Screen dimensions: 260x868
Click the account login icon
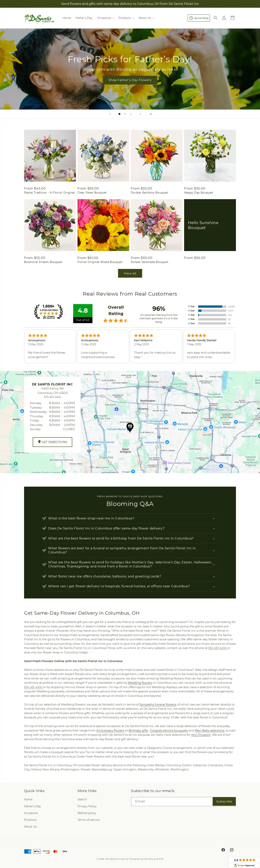tap(224, 18)
